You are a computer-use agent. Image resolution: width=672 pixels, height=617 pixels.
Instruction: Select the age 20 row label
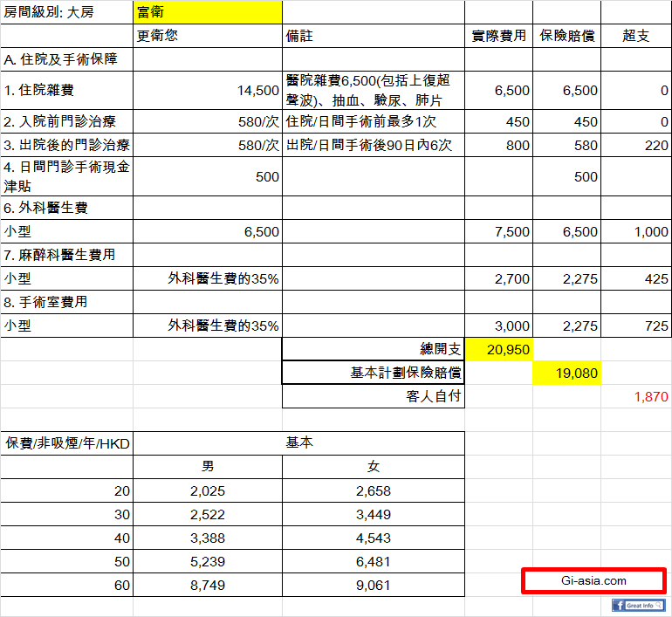click(x=67, y=490)
